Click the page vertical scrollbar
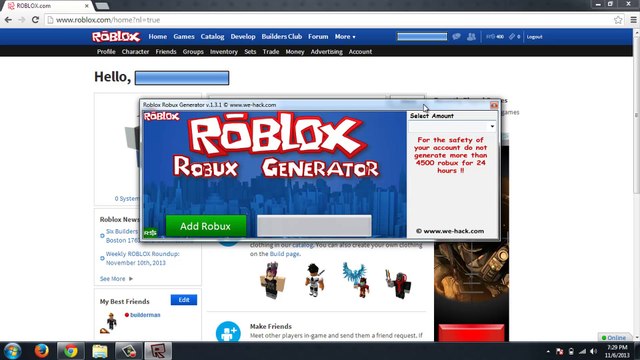The height and width of the screenshot is (360, 640). pyautogui.click(x=636, y=114)
